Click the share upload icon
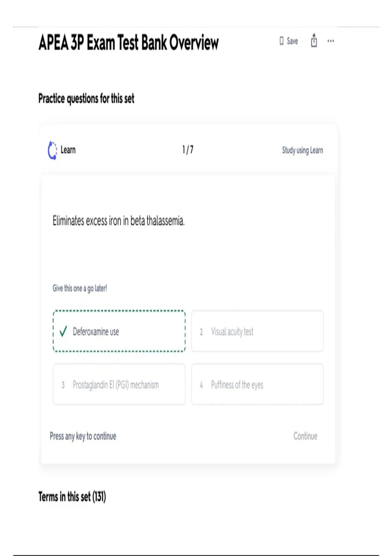Viewport: 392px width, 556px height. (314, 41)
